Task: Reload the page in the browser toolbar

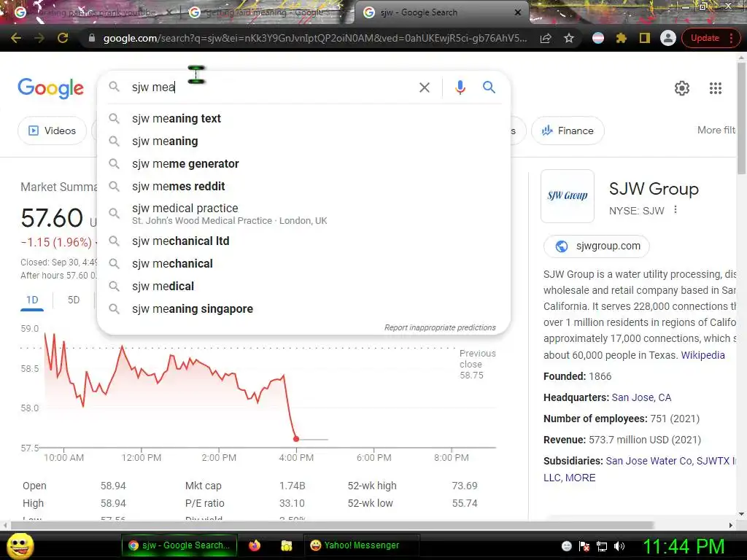Action: (x=63, y=38)
